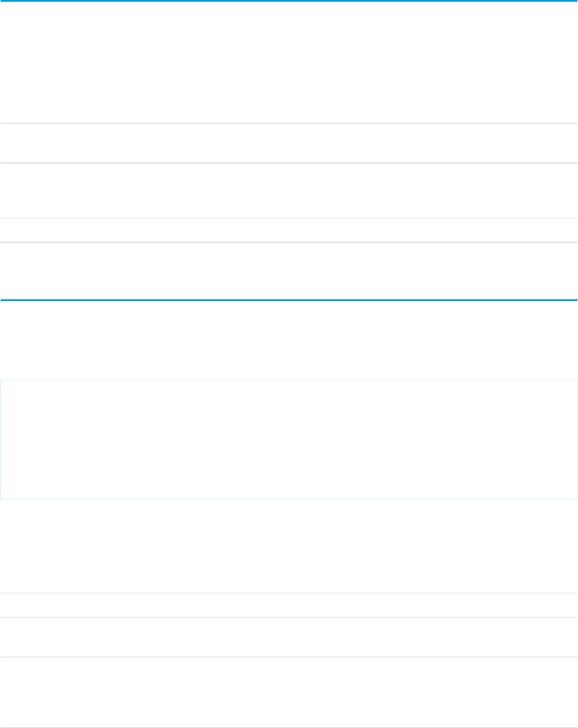Select the narrow first row of the lower table
Screen dimensions: 578x728
coord(289,605)
